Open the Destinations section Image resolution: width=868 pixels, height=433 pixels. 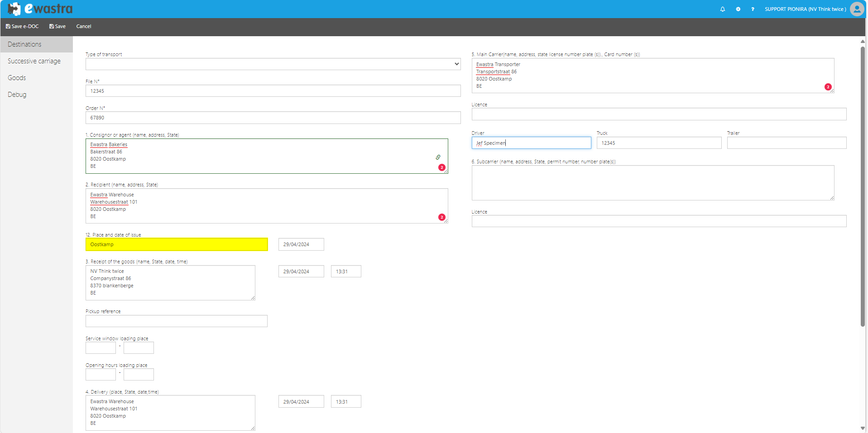click(24, 44)
